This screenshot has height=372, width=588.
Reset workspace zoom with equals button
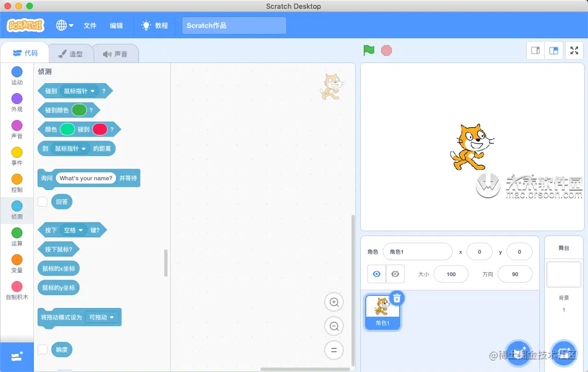[334, 350]
